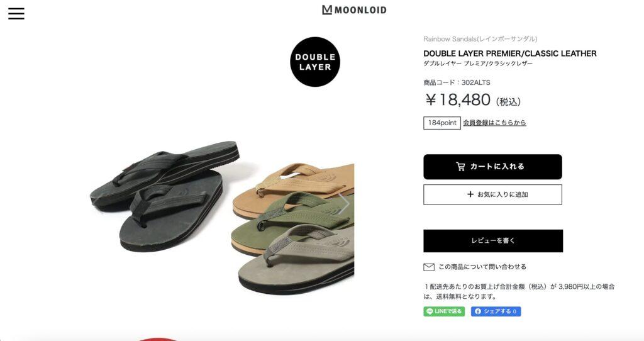
Task: Open the 会員登録はこちらから link
Action: click(494, 123)
